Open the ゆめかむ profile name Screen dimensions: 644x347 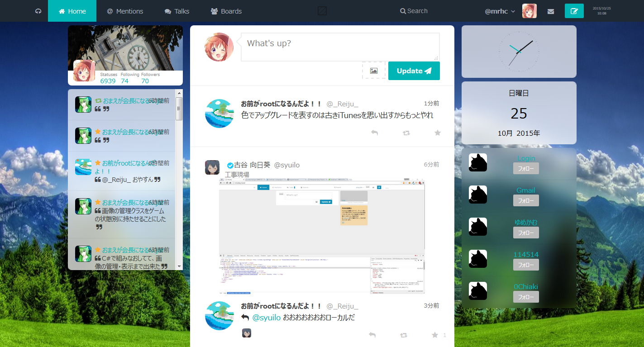pos(526,223)
